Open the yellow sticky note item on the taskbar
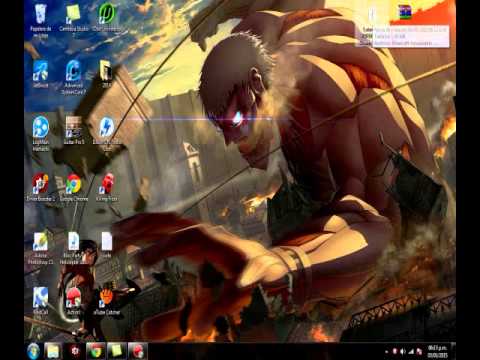This screenshot has width=480, height=360. click(116, 351)
